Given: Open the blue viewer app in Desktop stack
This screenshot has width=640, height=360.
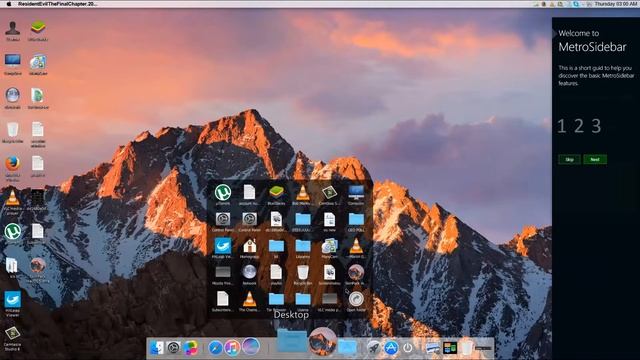Looking at the screenshot, I should (x=223, y=246).
